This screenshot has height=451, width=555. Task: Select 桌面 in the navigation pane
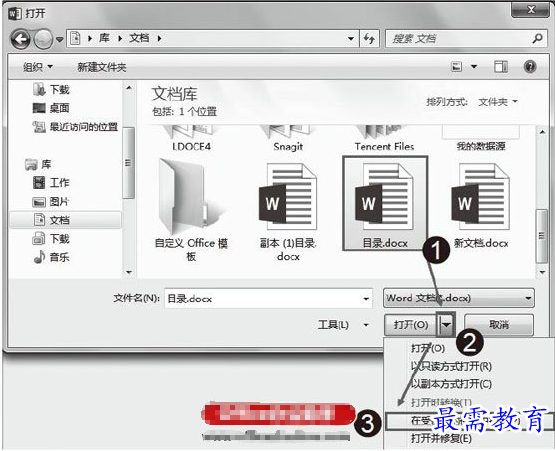click(51, 108)
